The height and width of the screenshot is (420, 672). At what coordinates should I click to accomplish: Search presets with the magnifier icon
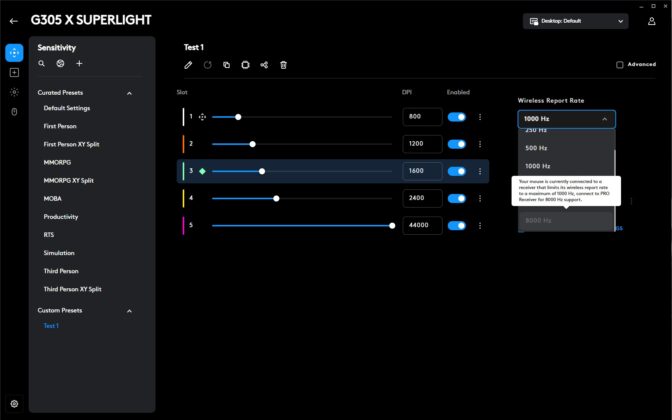42,63
